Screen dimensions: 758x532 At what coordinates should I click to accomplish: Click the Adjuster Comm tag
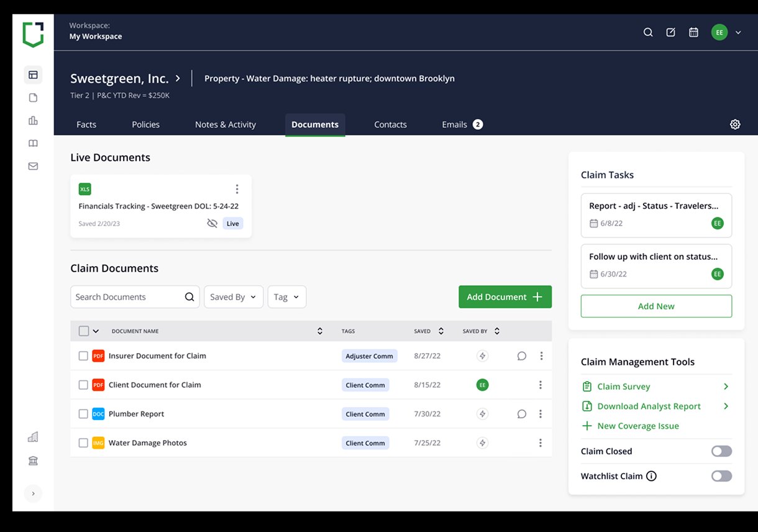tap(369, 356)
